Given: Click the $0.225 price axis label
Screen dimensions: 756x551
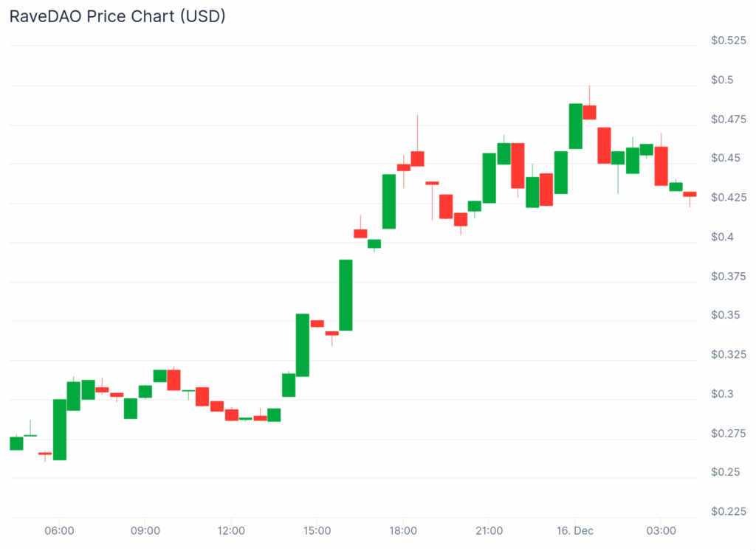Looking at the screenshot, I should tap(728, 511).
